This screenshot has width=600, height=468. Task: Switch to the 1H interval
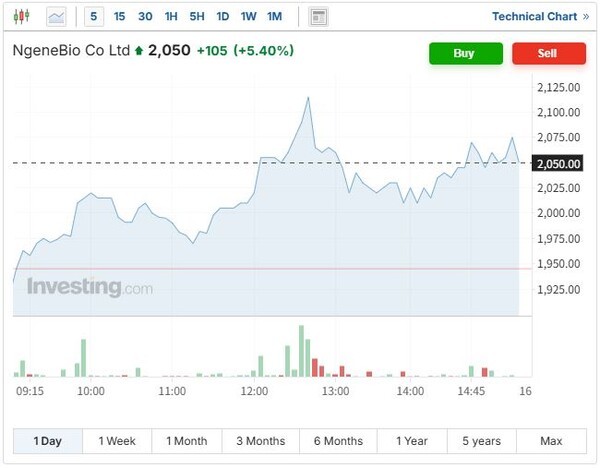point(171,16)
